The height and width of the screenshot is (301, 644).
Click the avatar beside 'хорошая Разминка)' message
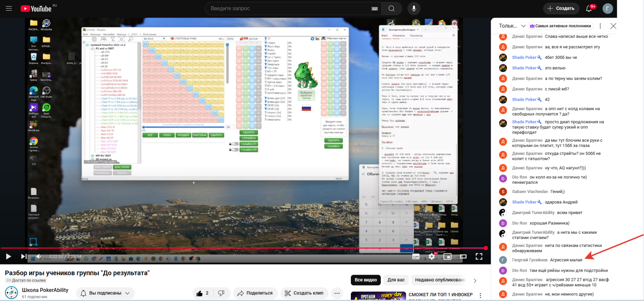(503, 223)
